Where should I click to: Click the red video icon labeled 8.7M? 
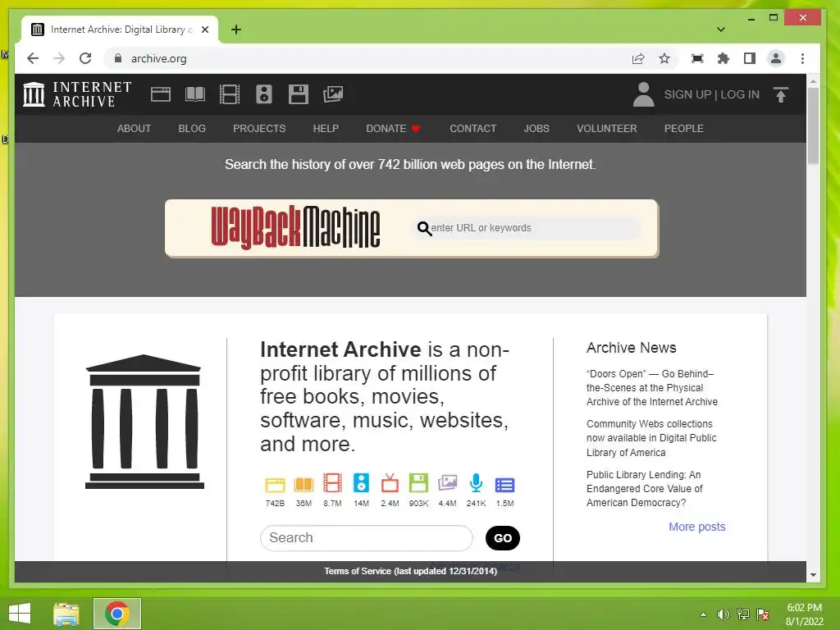click(x=332, y=483)
